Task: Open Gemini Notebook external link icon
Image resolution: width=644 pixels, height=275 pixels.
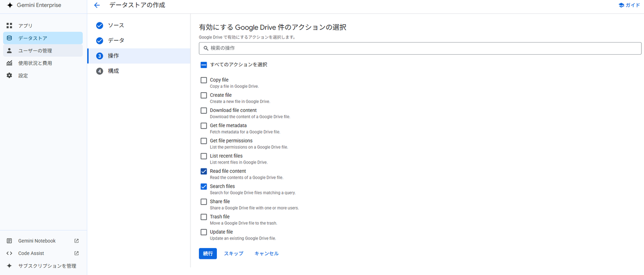Action: (76, 241)
